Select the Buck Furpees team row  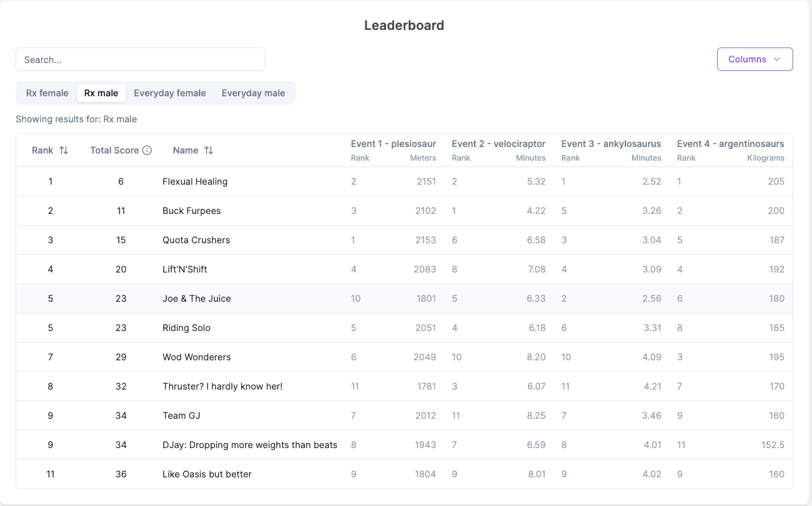tap(404, 211)
